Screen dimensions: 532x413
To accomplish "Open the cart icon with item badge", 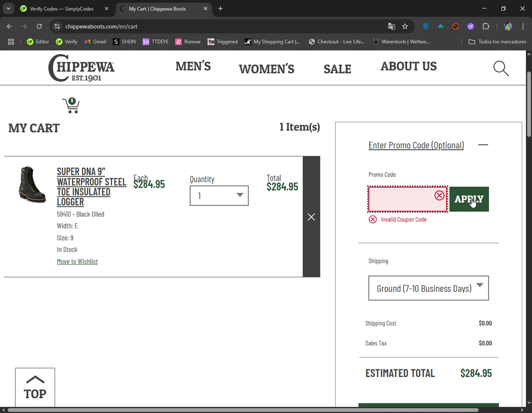I will (71, 106).
